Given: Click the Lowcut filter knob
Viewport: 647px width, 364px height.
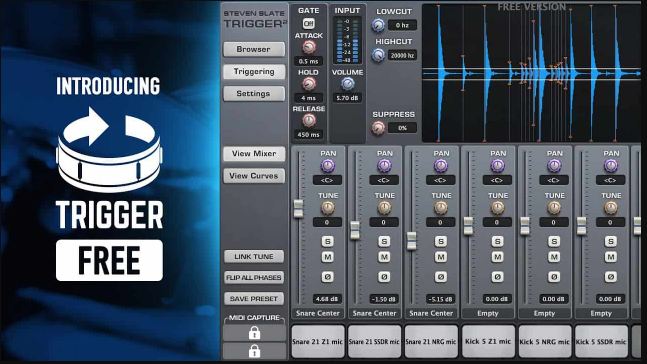Looking at the screenshot, I should (x=378, y=26).
